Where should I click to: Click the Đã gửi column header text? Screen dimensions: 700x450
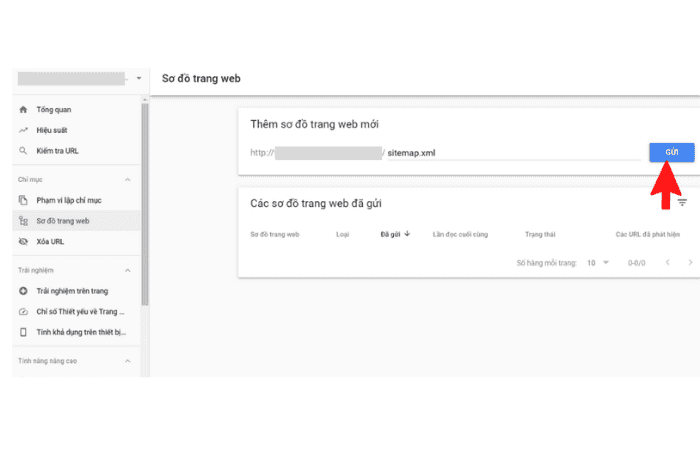tap(390, 234)
